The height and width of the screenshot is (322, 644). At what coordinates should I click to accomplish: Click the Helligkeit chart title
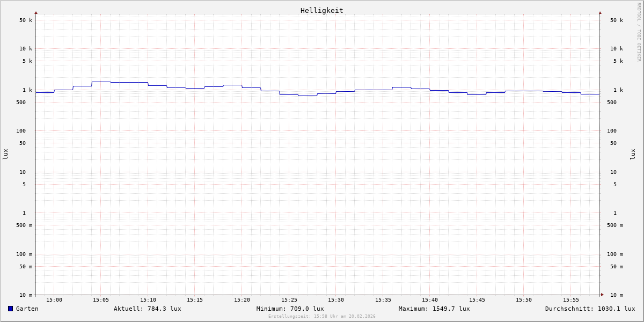(x=321, y=10)
